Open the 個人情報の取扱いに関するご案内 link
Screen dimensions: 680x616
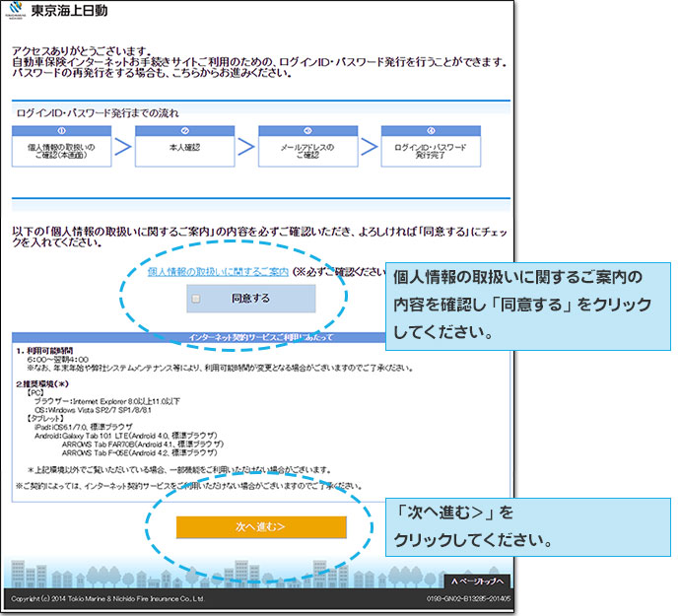click(x=218, y=271)
